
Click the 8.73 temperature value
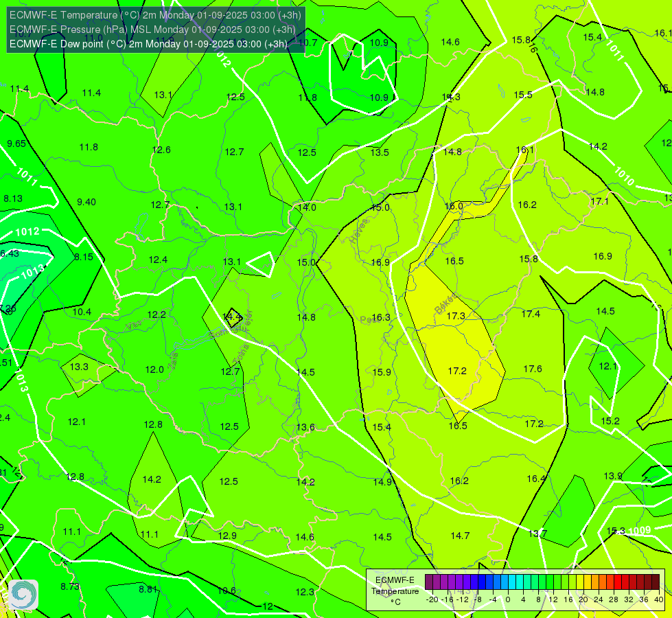pos(70,586)
